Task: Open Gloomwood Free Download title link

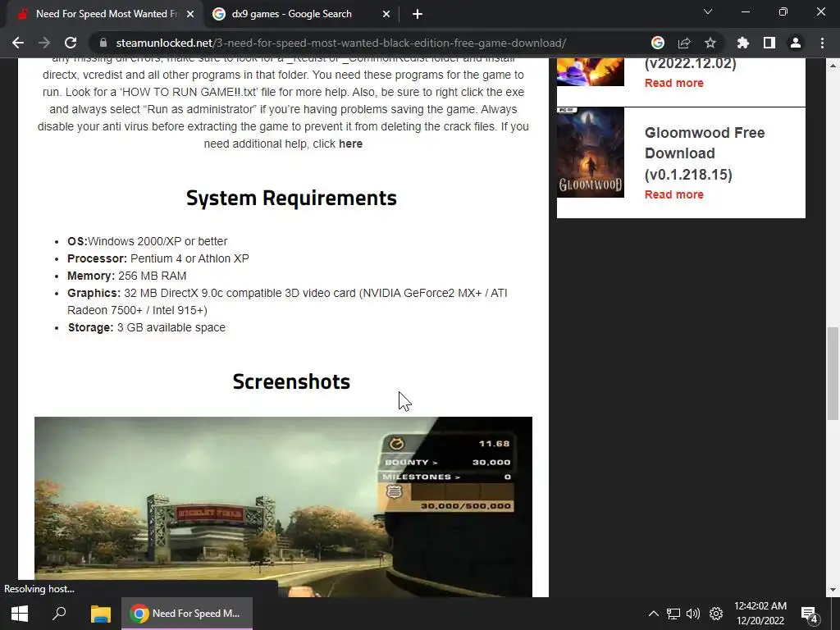Action: coord(705,153)
